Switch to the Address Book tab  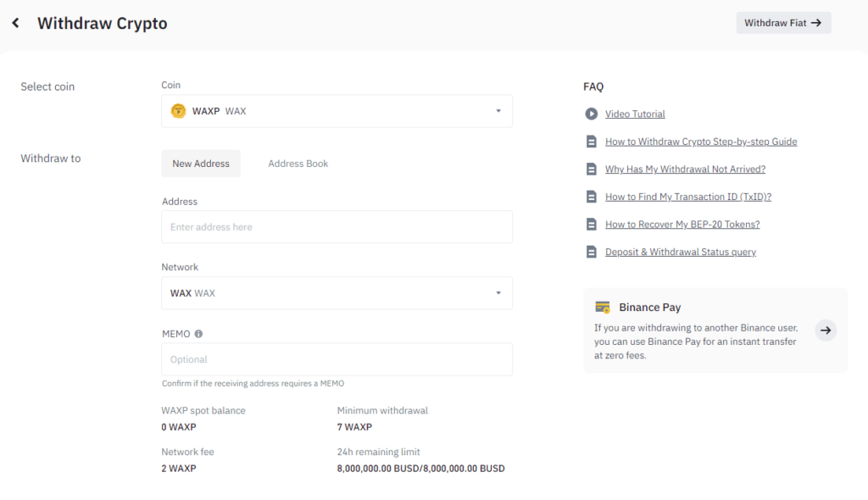(x=298, y=164)
